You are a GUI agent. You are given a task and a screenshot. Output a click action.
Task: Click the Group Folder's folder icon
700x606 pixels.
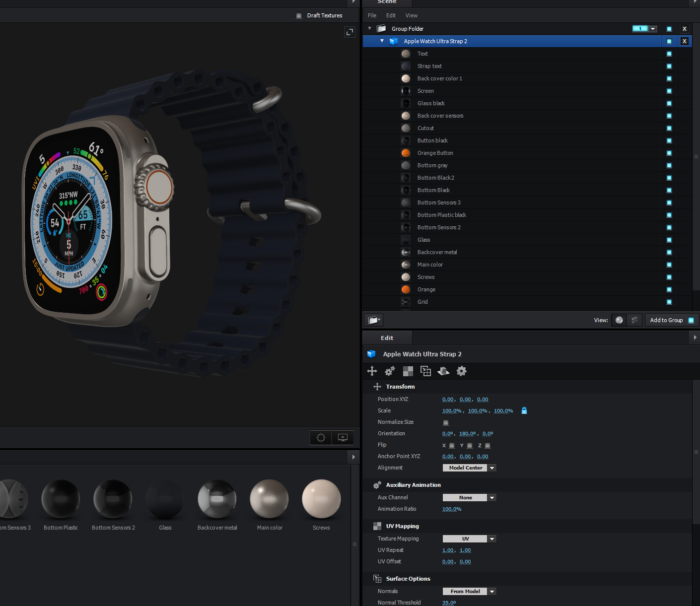click(x=381, y=29)
